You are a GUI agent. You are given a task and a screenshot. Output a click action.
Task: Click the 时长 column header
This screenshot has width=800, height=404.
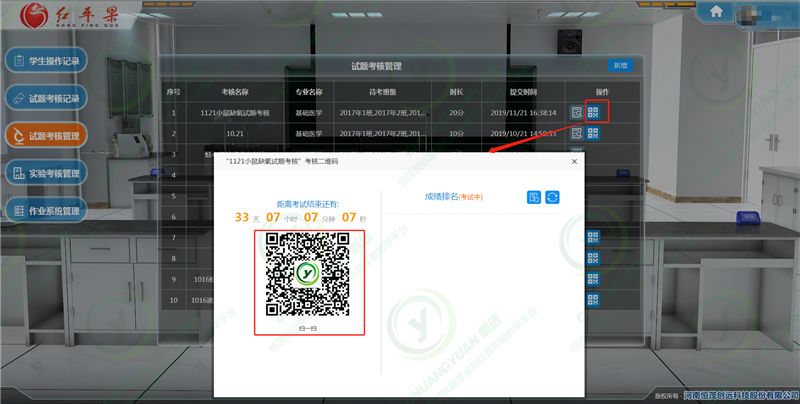[x=457, y=92]
